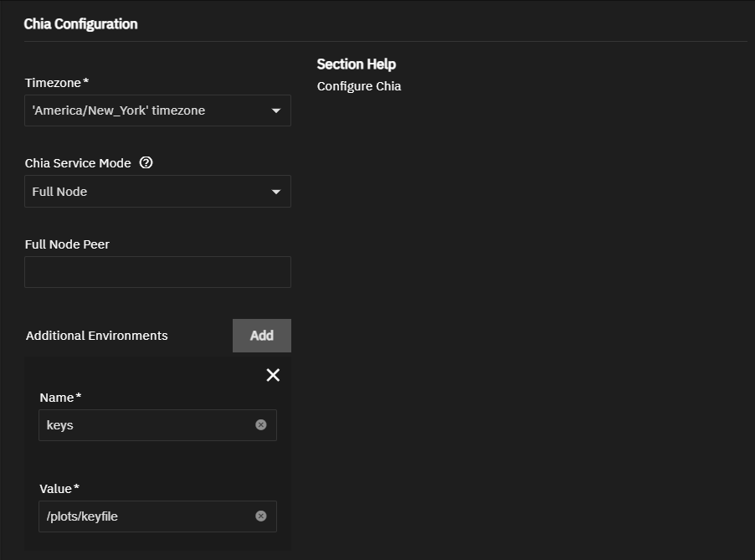The image size is (755, 560).
Task: Select the 'America/New_York' timezone combo box text
Action: pos(119,110)
